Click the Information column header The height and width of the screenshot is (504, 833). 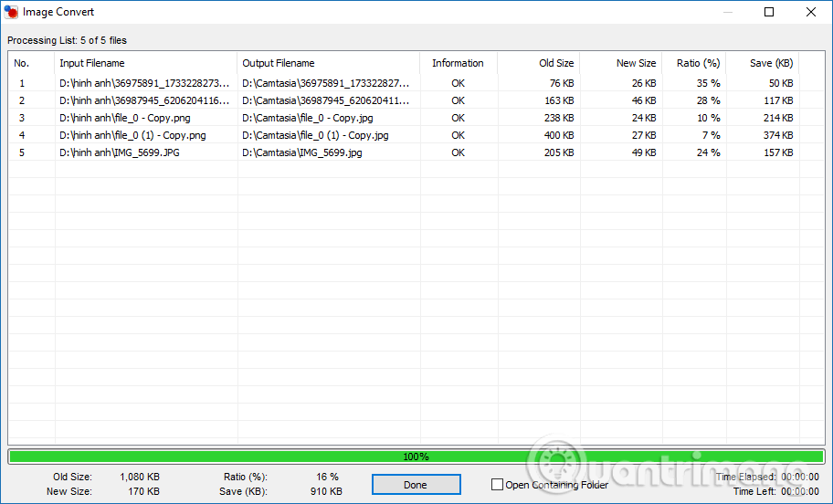tap(458, 63)
